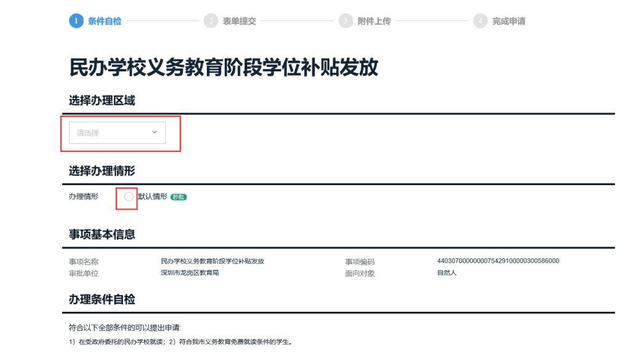Click the 办理情形 label text
The height and width of the screenshot is (356, 644).
[x=84, y=196]
